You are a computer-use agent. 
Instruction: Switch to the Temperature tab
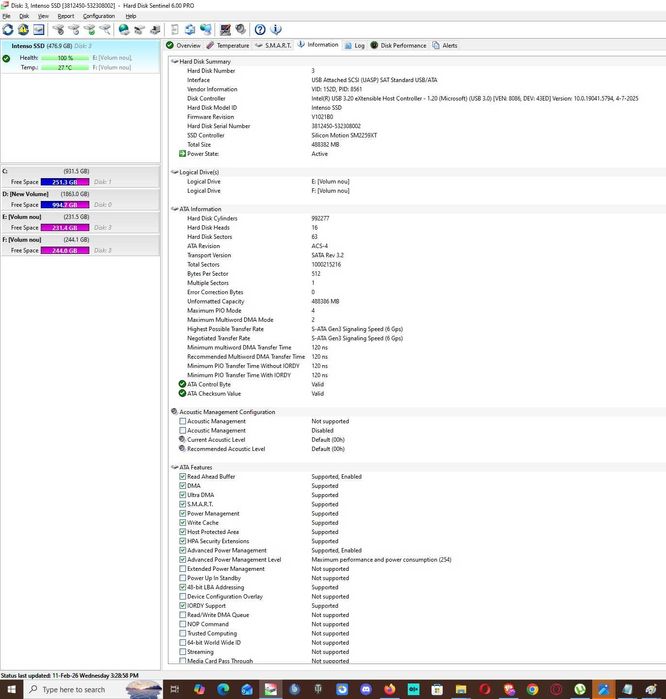click(x=228, y=45)
